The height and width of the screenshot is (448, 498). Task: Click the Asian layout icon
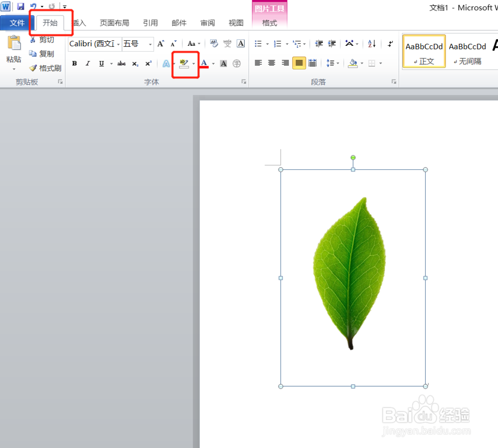(350, 43)
